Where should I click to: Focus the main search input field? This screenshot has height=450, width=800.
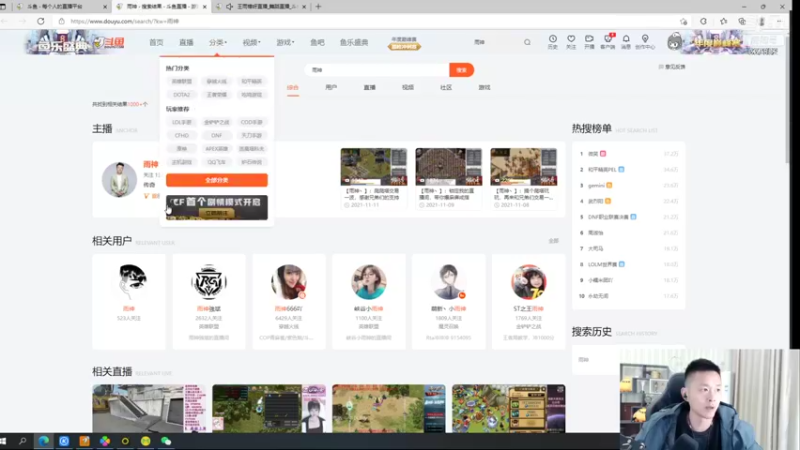pyautogui.click(x=378, y=70)
